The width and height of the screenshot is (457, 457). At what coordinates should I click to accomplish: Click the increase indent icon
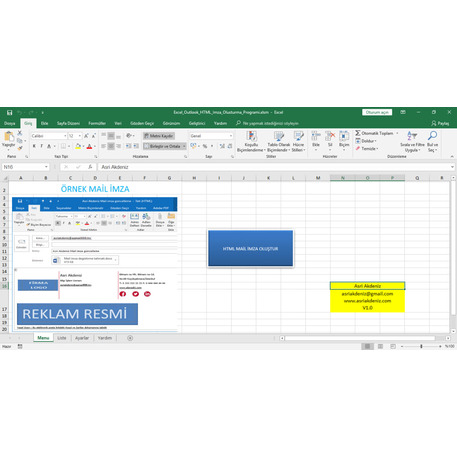click(136, 146)
